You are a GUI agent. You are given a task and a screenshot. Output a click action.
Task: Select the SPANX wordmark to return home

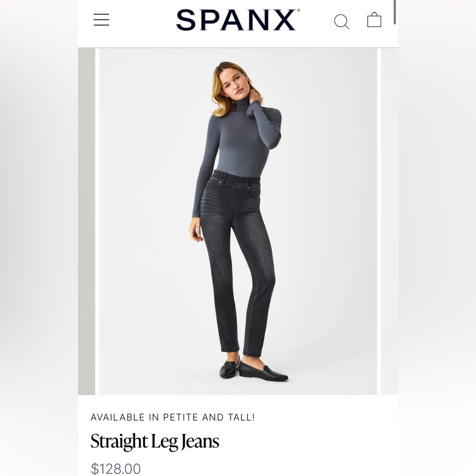coord(237,20)
